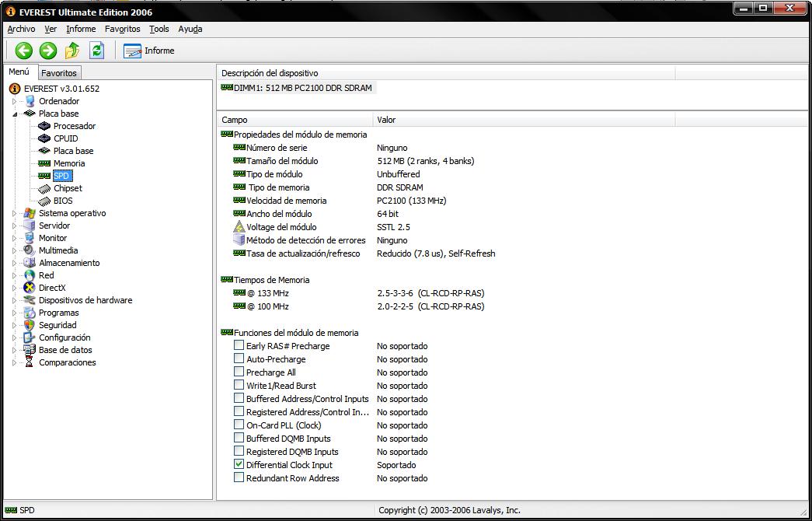Expand the Servidor node arrow
Image resolution: width=812 pixels, height=521 pixels.
pyautogui.click(x=15, y=226)
